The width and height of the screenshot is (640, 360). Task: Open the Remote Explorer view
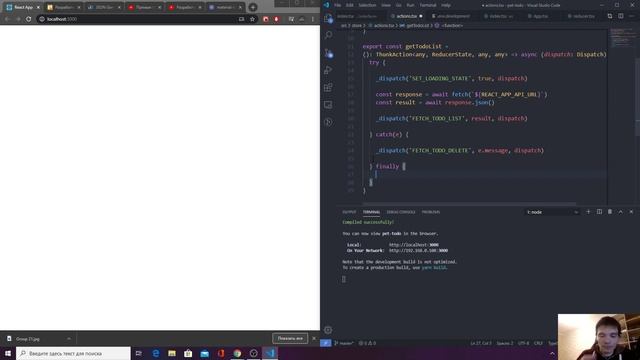pyautogui.click(x=328, y=105)
